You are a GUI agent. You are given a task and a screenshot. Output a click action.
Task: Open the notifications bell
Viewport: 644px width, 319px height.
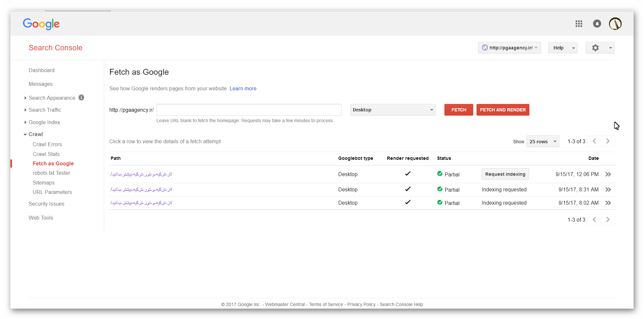pos(597,24)
